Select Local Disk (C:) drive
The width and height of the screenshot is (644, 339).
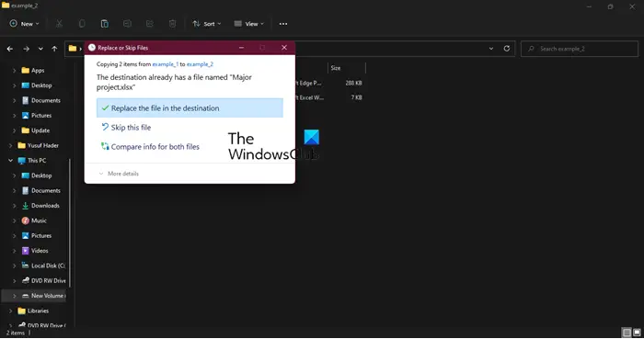pos(47,266)
